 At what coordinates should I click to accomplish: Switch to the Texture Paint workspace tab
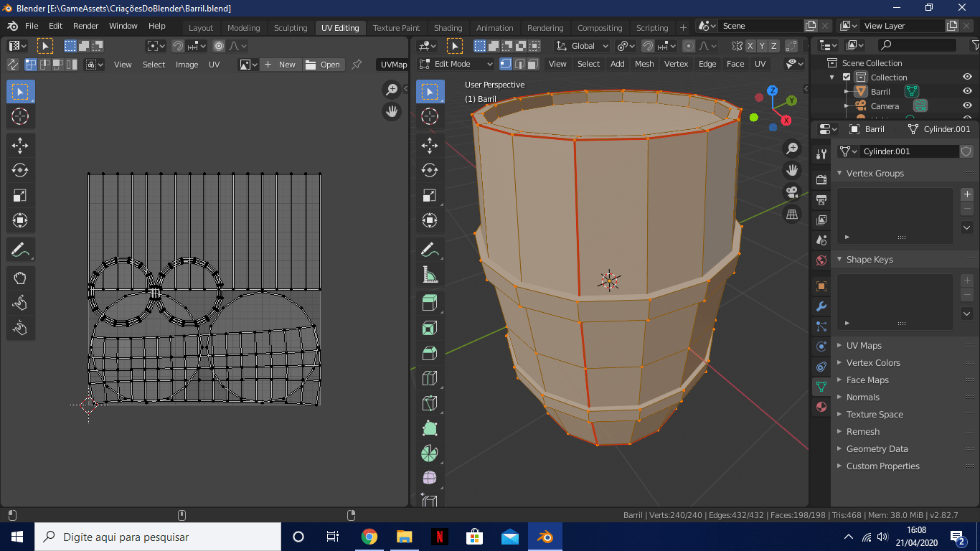coord(396,28)
